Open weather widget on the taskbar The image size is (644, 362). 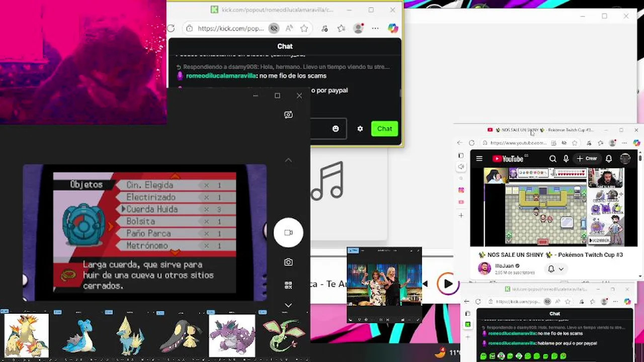click(448, 352)
